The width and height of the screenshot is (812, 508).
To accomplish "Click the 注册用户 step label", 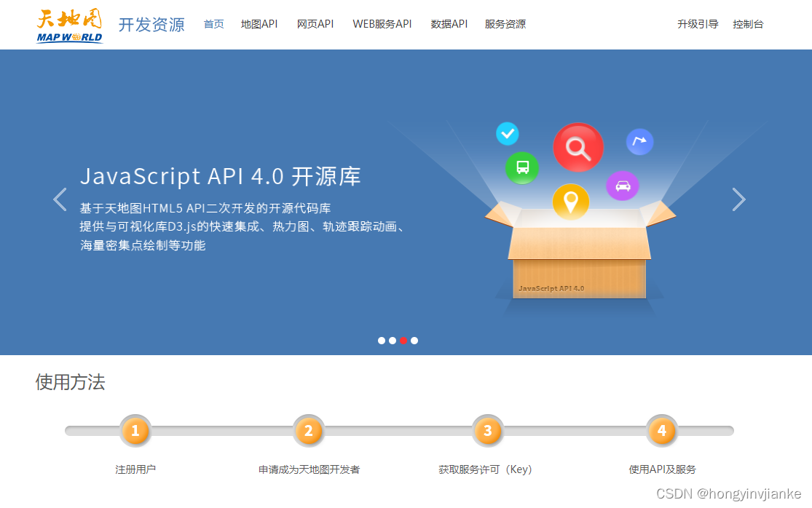I will pos(135,469).
